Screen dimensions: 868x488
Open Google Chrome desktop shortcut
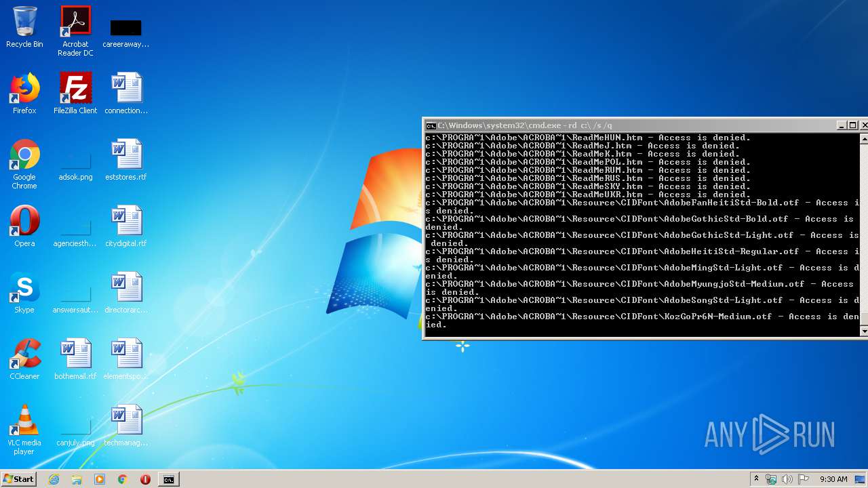pos(24,164)
